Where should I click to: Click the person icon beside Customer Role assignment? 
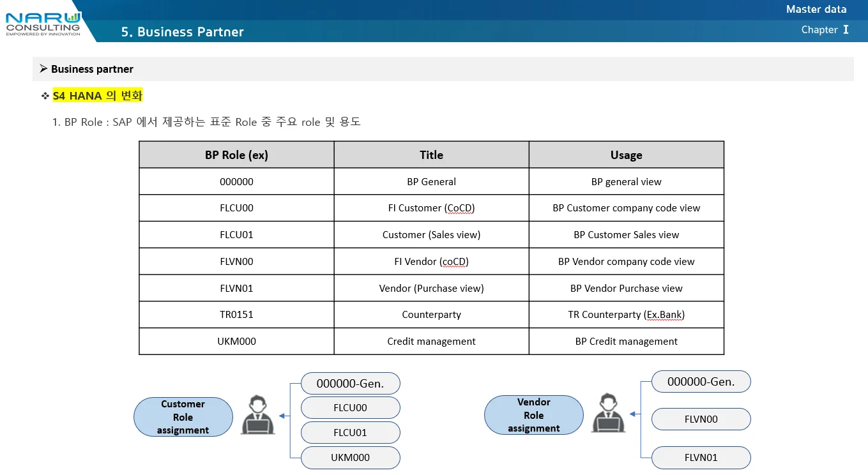pyautogui.click(x=258, y=416)
